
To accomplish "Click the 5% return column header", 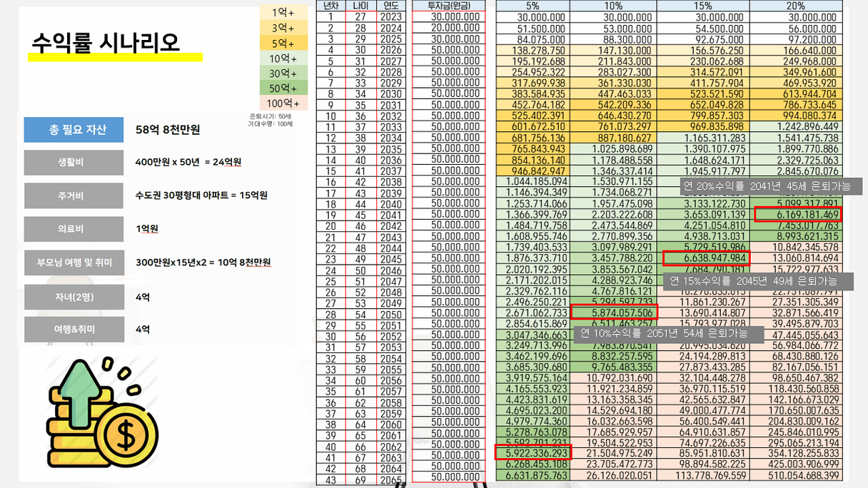I will (x=532, y=6).
